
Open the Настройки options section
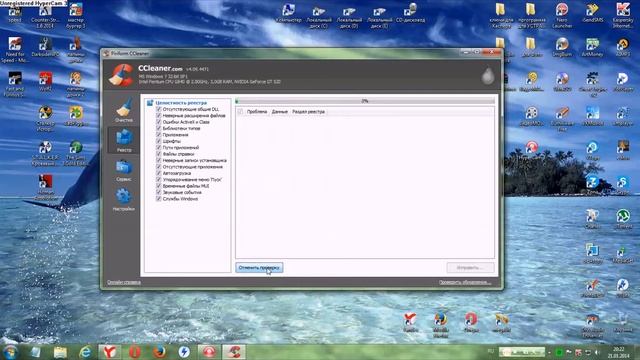pos(124,200)
